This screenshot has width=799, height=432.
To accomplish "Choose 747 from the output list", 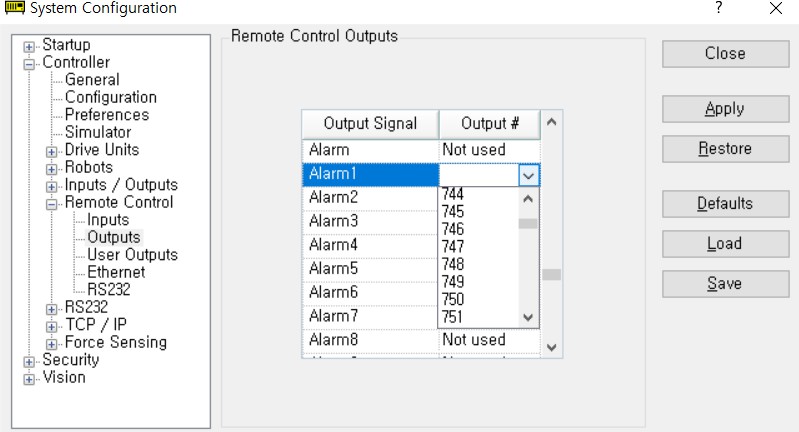I will [453, 247].
